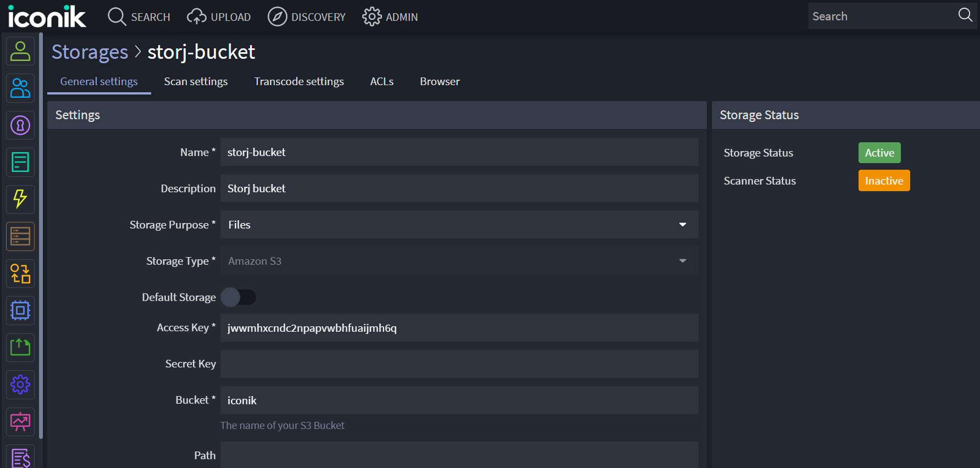Screen dimensions: 980x468
Task: Click into the Secret Key field
Action: 459,364
